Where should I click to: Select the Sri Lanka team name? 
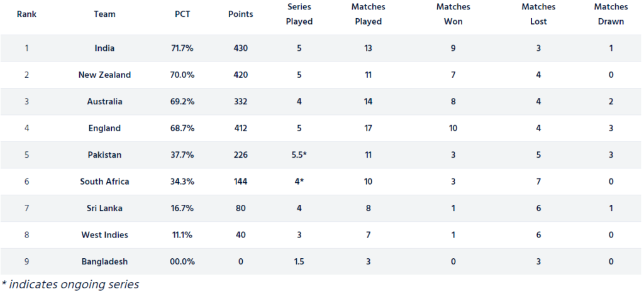104,208
